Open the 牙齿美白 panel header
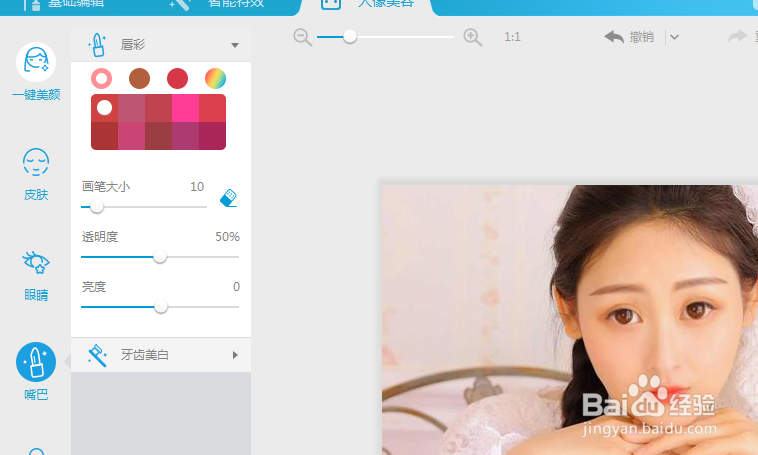The width and height of the screenshot is (758, 455). (x=161, y=355)
